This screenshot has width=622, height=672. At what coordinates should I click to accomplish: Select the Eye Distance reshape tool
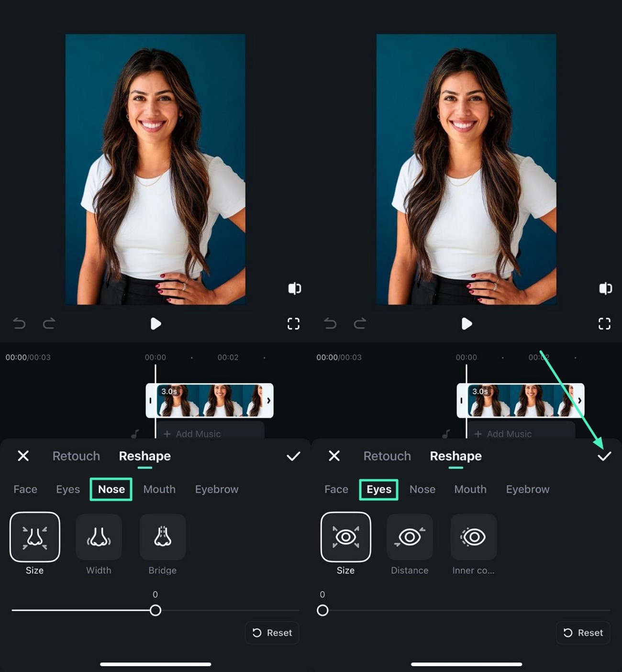410,537
